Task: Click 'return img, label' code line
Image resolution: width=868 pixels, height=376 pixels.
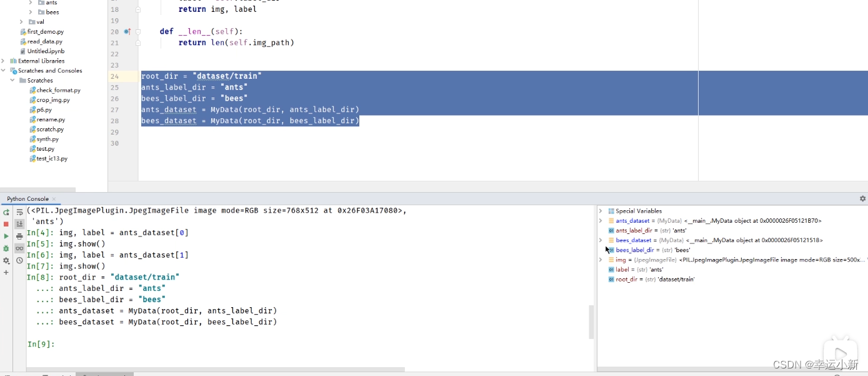Action: point(217,9)
